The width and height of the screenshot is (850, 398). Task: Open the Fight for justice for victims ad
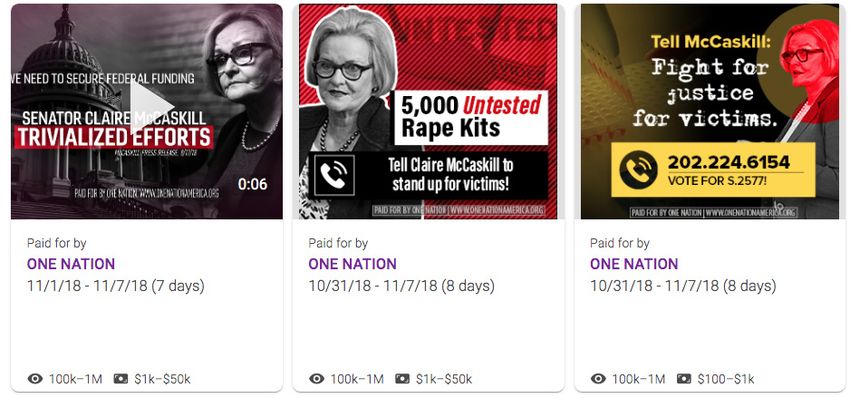[710, 111]
